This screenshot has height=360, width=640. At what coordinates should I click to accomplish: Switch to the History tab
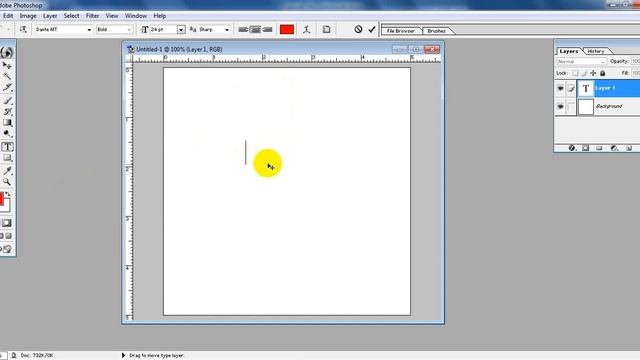pos(596,51)
